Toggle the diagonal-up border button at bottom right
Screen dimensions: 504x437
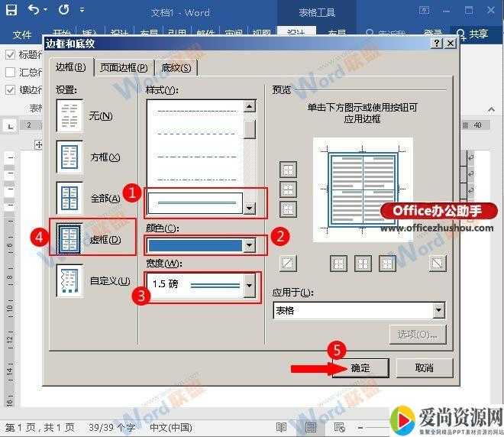pos(438,264)
